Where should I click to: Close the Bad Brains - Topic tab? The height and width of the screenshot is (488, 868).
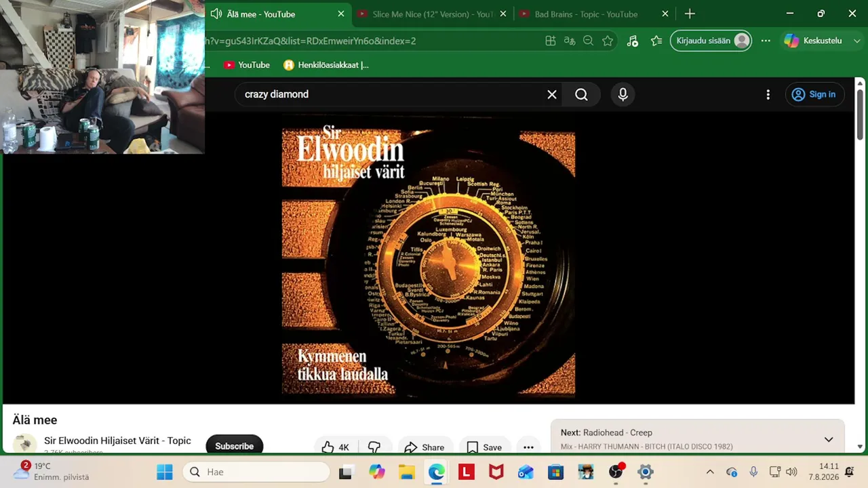665,14
